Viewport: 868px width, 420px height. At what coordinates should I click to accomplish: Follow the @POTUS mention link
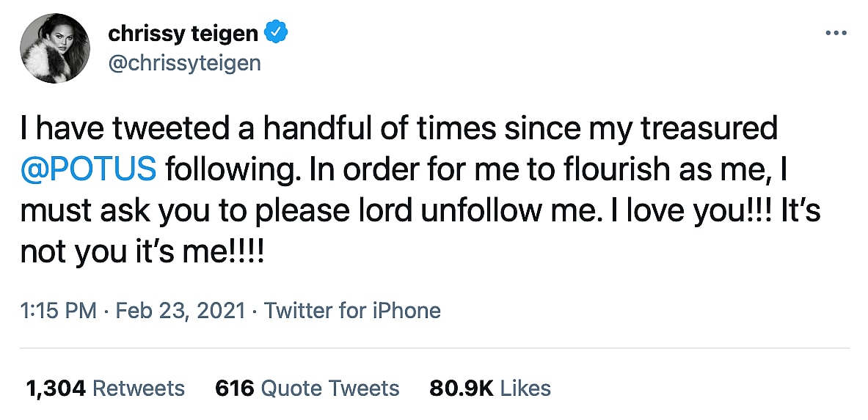[88, 170]
